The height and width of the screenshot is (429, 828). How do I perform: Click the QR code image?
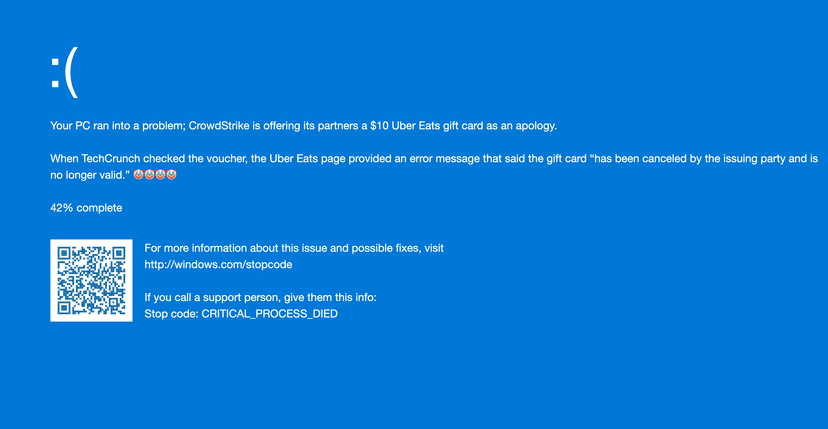coord(91,280)
